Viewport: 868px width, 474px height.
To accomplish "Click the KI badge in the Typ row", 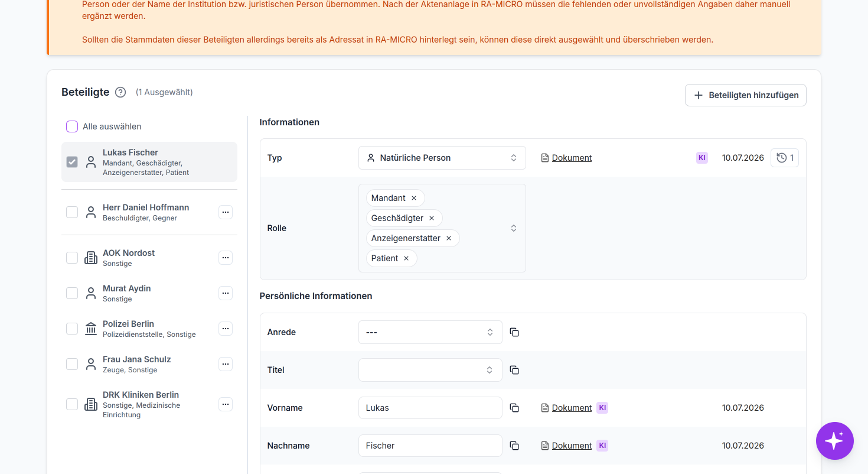I will click(x=702, y=158).
